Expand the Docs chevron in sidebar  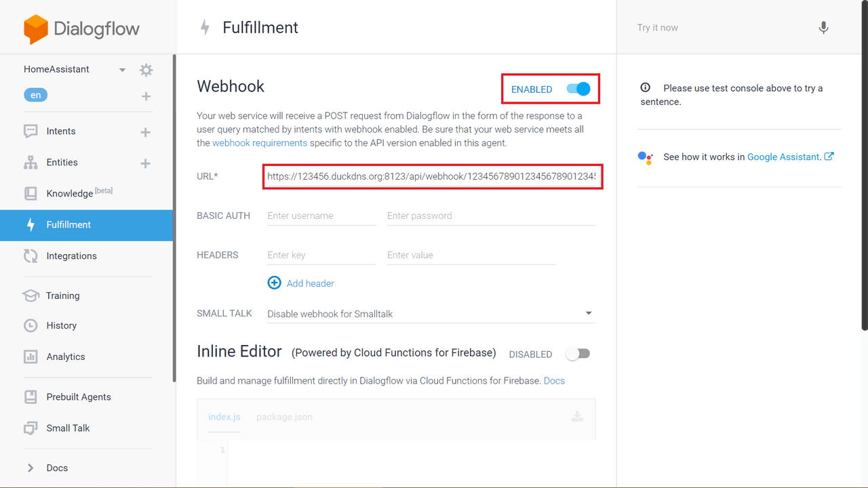(30, 468)
